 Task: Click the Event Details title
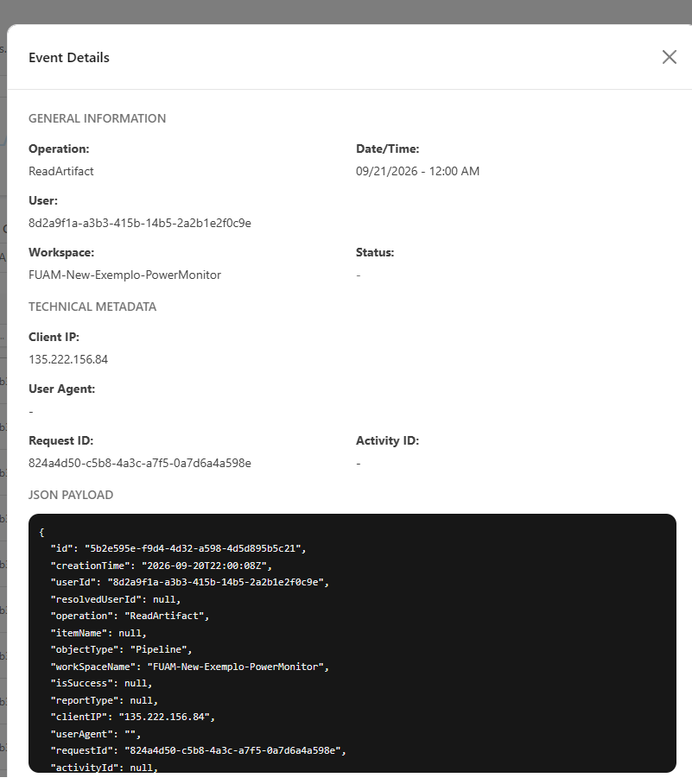pos(68,58)
